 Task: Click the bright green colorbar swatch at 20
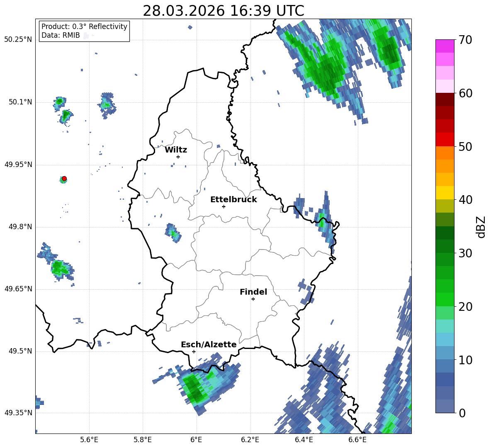[445, 299]
